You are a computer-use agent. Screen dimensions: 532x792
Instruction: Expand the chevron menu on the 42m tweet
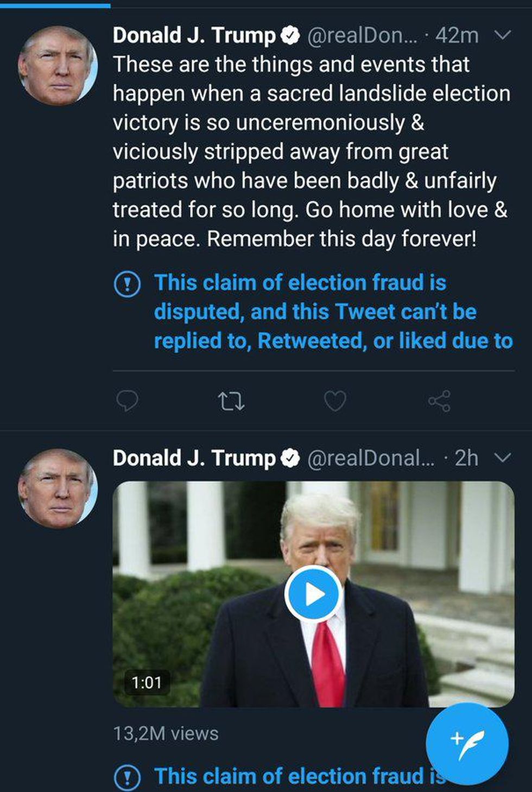[x=503, y=35]
